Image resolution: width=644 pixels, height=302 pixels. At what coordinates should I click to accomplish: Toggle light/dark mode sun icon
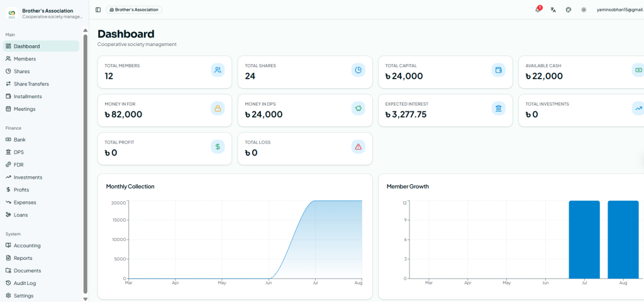(584, 9)
